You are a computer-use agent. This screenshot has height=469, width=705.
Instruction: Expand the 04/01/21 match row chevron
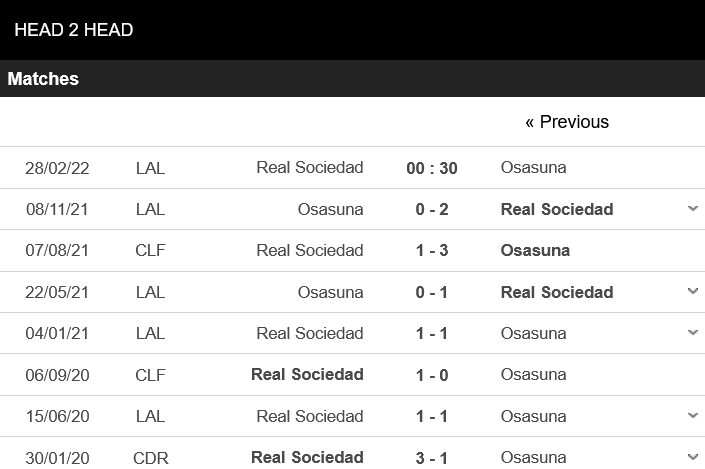[x=693, y=333]
